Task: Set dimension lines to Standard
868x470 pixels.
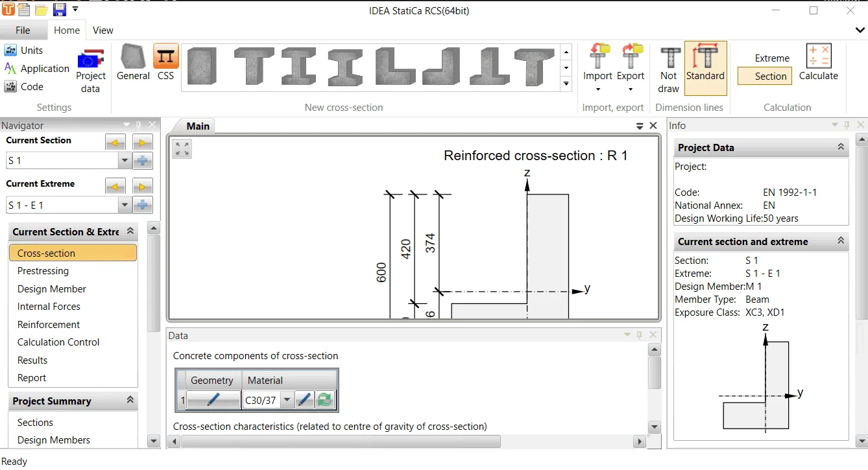Action: [705, 68]
